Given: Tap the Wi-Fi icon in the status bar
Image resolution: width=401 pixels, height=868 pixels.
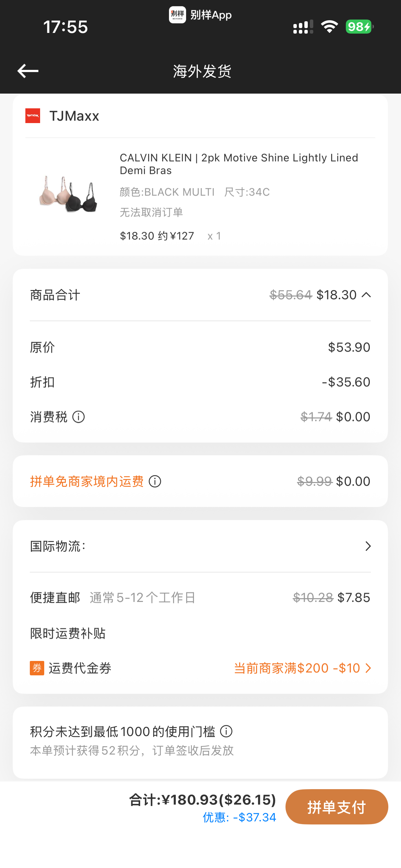Looking at the screenshot, I should click(329, 27).
